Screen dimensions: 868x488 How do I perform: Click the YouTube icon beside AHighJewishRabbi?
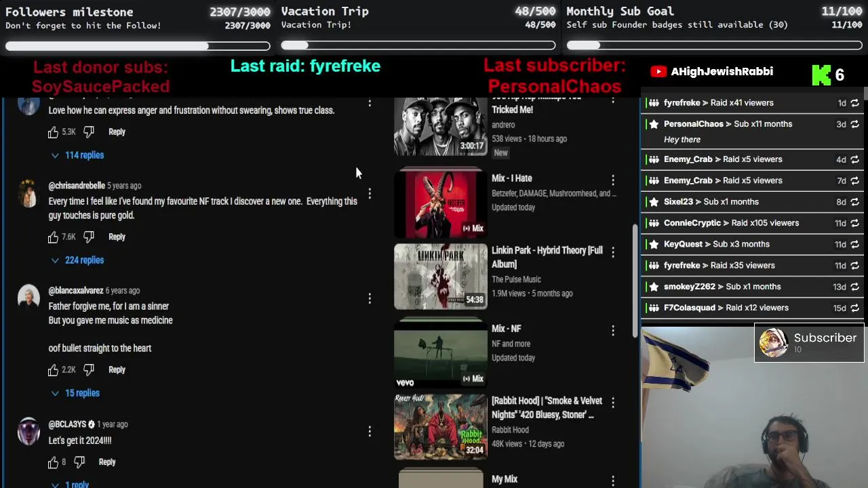pyautogui.click(x=658, y=72)
